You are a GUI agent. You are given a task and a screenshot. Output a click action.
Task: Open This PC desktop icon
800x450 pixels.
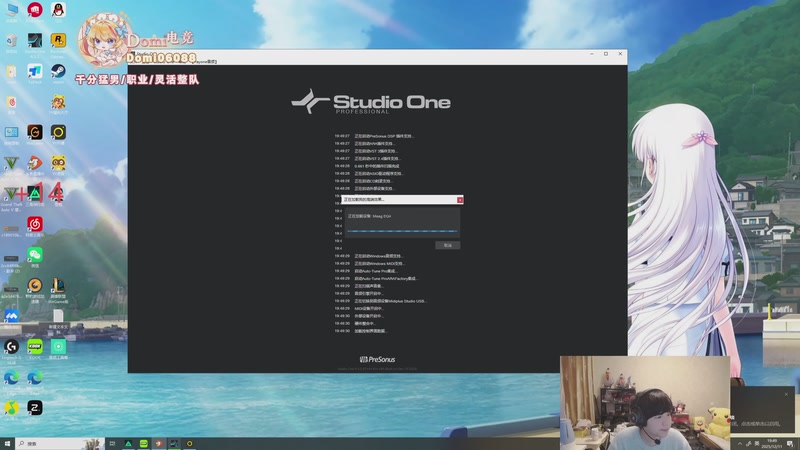coord(11,11)
